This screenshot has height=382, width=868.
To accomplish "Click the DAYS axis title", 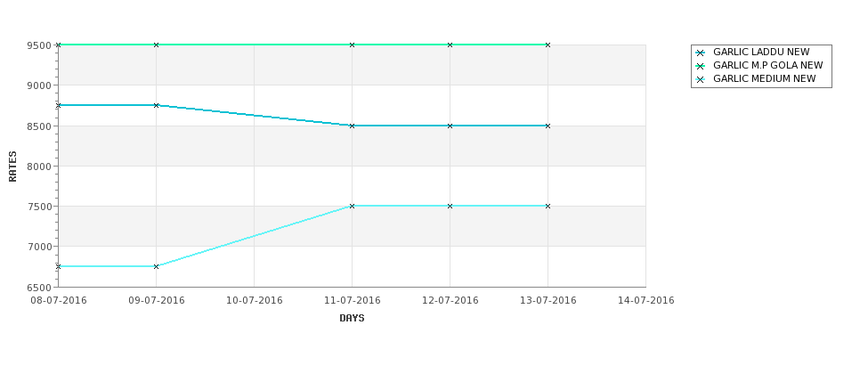I will [352, 319].
